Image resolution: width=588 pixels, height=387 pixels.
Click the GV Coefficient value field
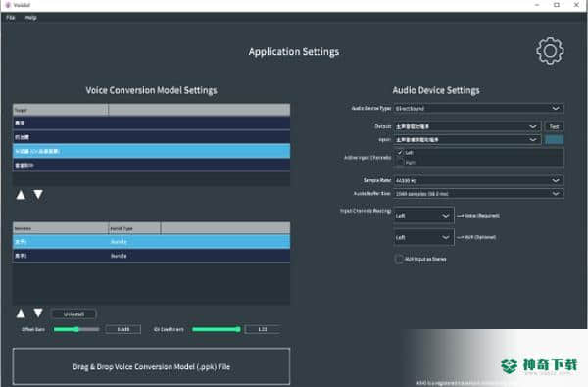click(x=263, y=329)
